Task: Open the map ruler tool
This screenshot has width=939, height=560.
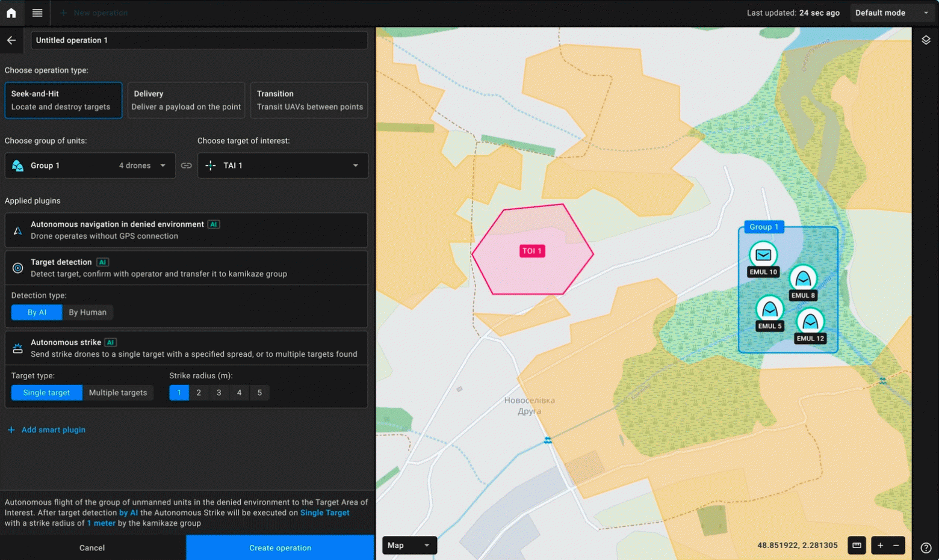Action: tap(857, 545)
